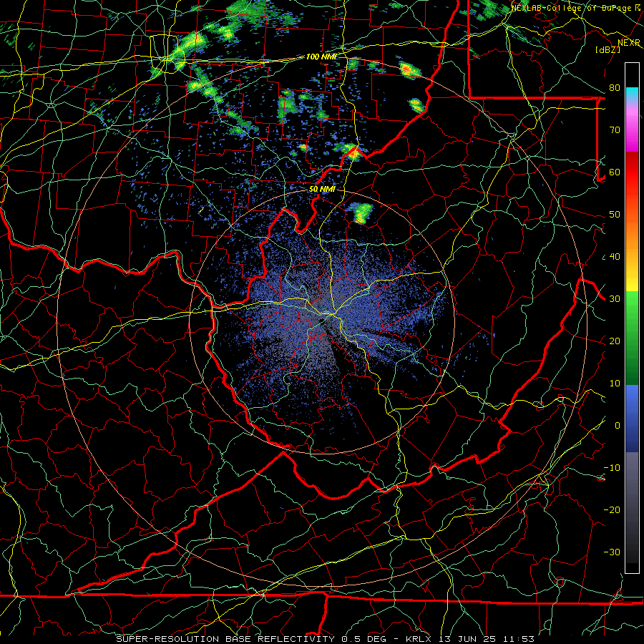Click the 10 value on the dBZ scale
This screenshot has width=644, height=644.
pos(615,384)
